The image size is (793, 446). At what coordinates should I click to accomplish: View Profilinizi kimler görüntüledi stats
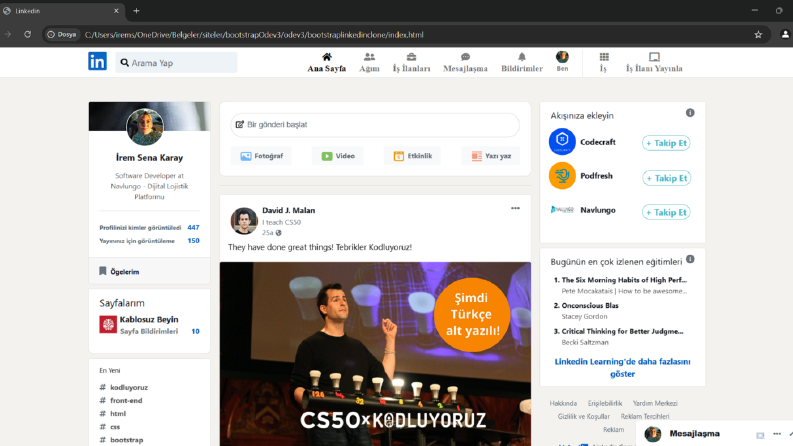click(x=149, y=228)
